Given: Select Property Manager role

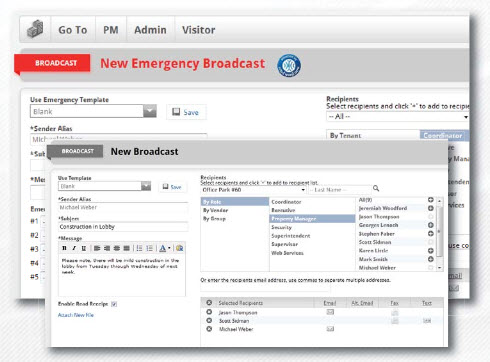Looking at the screenshot, I should 312,219.
